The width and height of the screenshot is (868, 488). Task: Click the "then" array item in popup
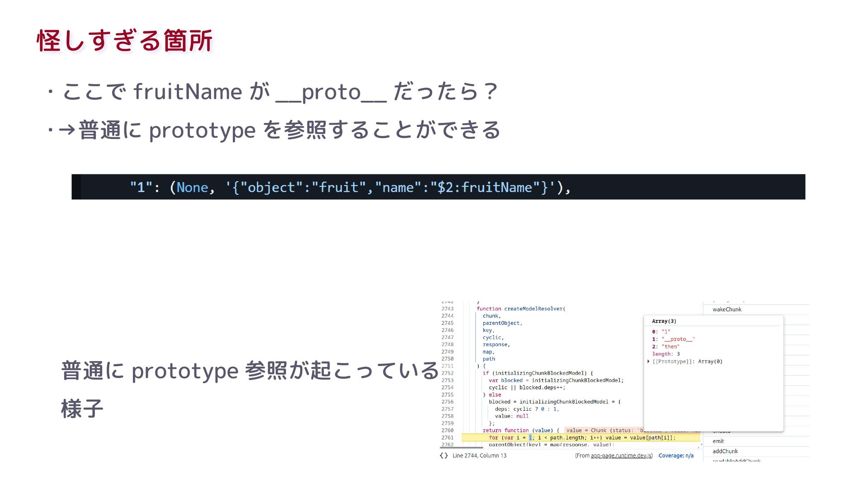(x=670, y=347)
